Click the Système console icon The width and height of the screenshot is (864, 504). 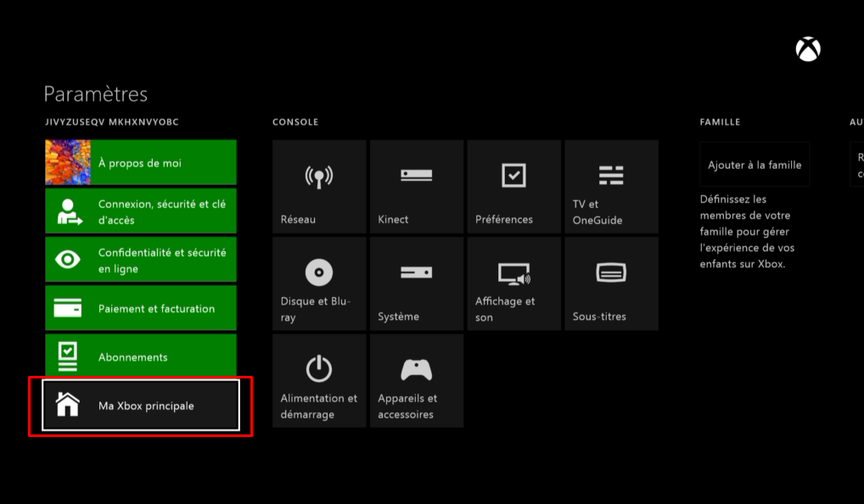(x=417, y=272)
